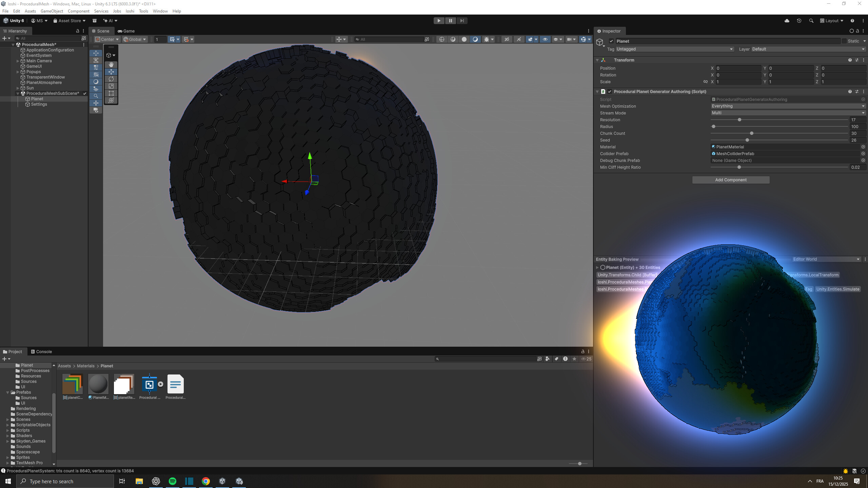The width and height of the screenshot is (868, 488).
Task: Click the Radius slider handle in the Inspector
Action: click(x=713, y=126)
